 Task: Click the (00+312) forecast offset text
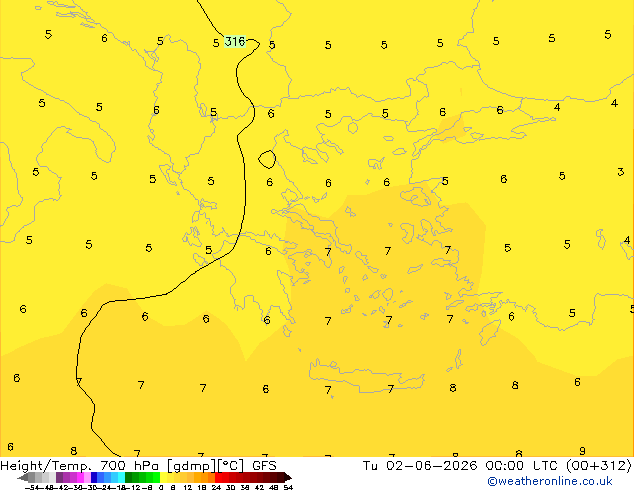coord(598,466)
